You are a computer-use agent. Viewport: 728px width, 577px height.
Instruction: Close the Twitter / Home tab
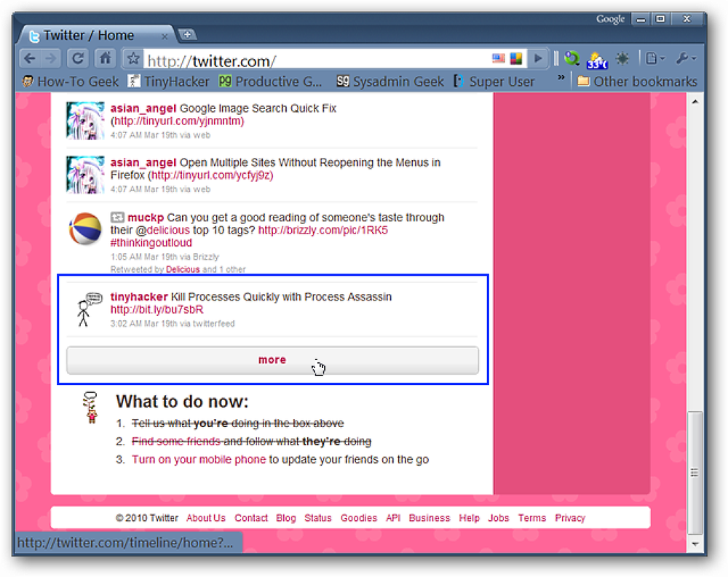(165, 36)
